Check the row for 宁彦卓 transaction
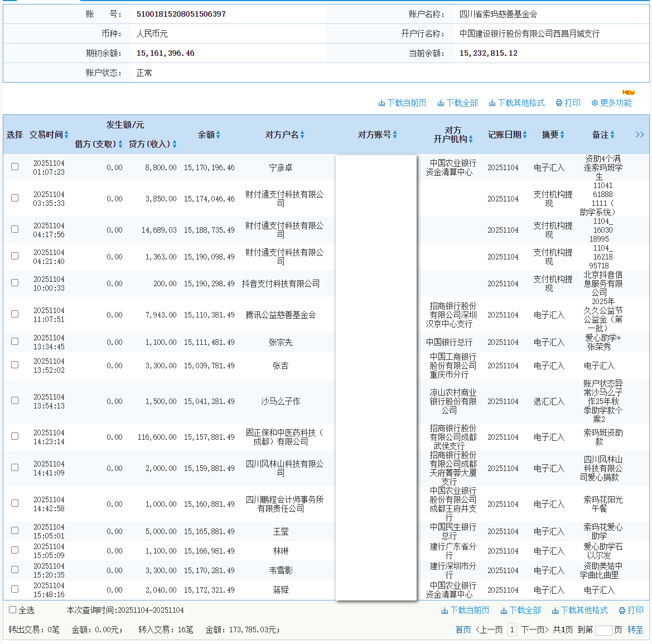 pos(15,166)
